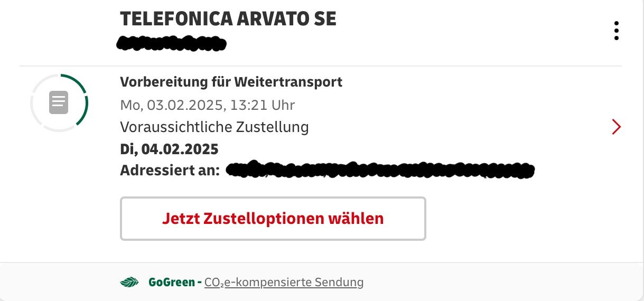The height and width of the screenshot is (301, 644).
Task: Open the three-dot more options menu
Action: coord(616,31)
